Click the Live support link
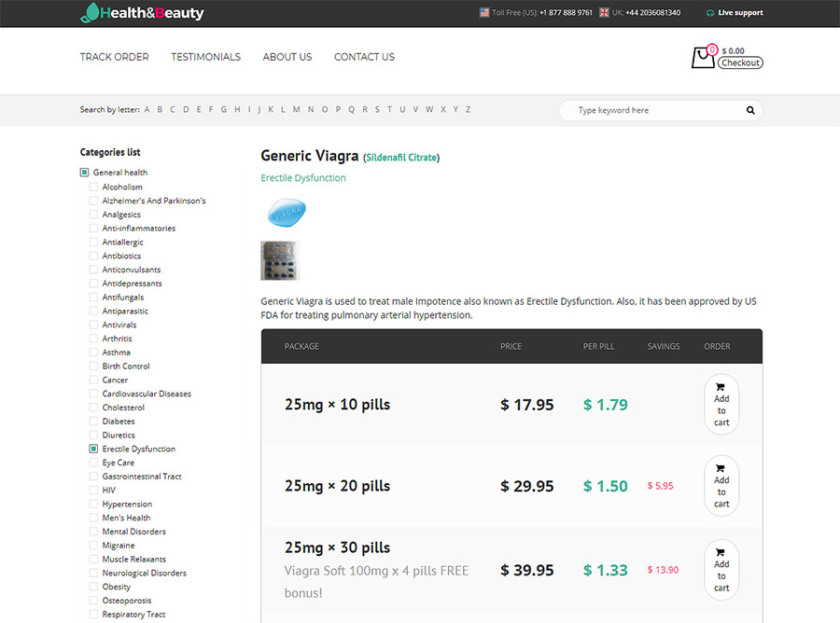This screenshot has height=623, width=840. point(740,13)
